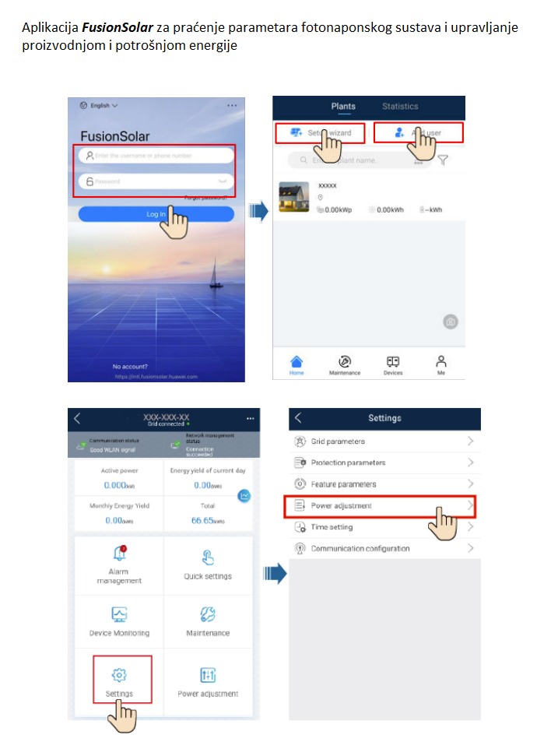Click the Forgot password link
The width and height of the screenshot is (558, 756).
(x=205, y=197)
